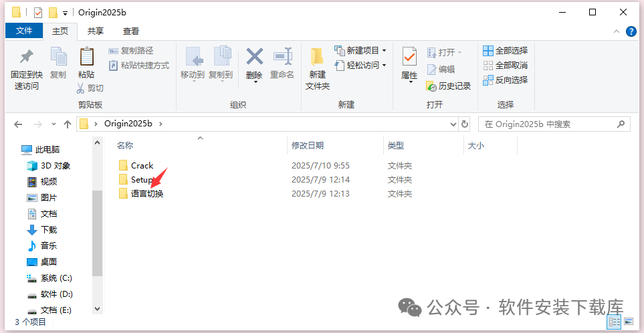This screenshot has width=644, height=333.
Task: Switch to the Share (共享) tab
Action: 96,31
